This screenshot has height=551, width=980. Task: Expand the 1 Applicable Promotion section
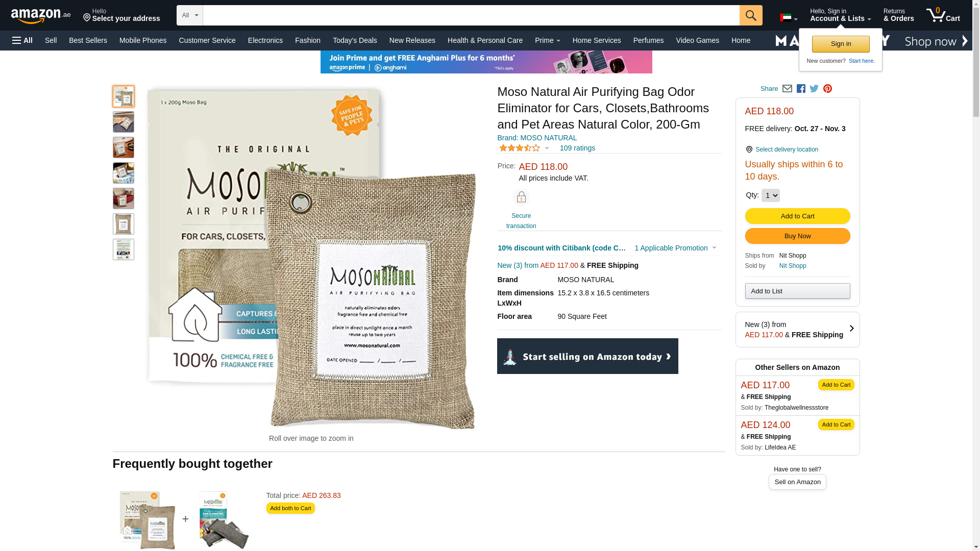point(675,248)
